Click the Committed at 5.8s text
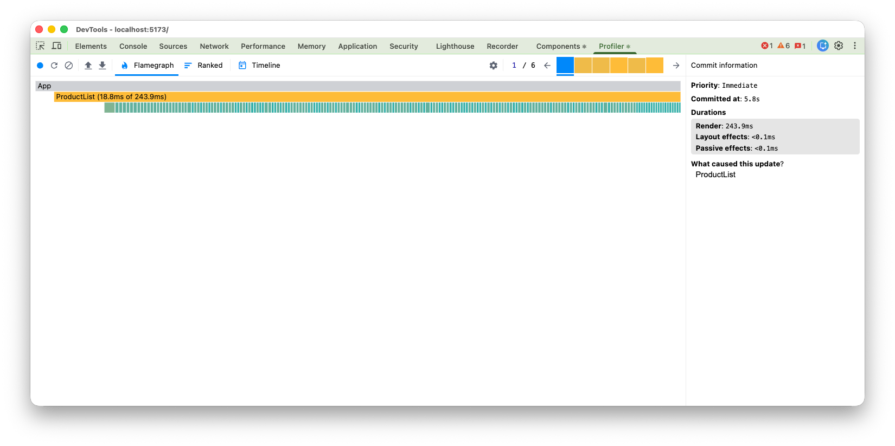Screen dimensions: 895x446 [x=725, y=99]
